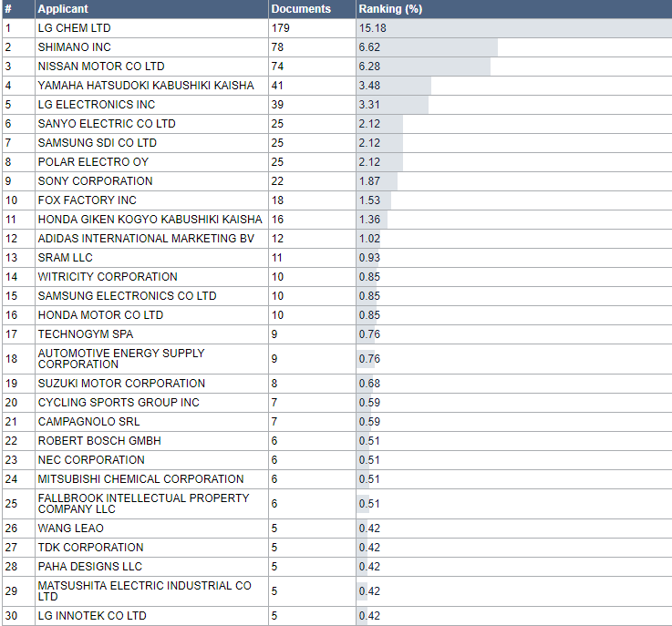Click SONY CORPORATION applicant name
Image resolution: width=672 pixels, height=626 pixels.
point(95,181)
